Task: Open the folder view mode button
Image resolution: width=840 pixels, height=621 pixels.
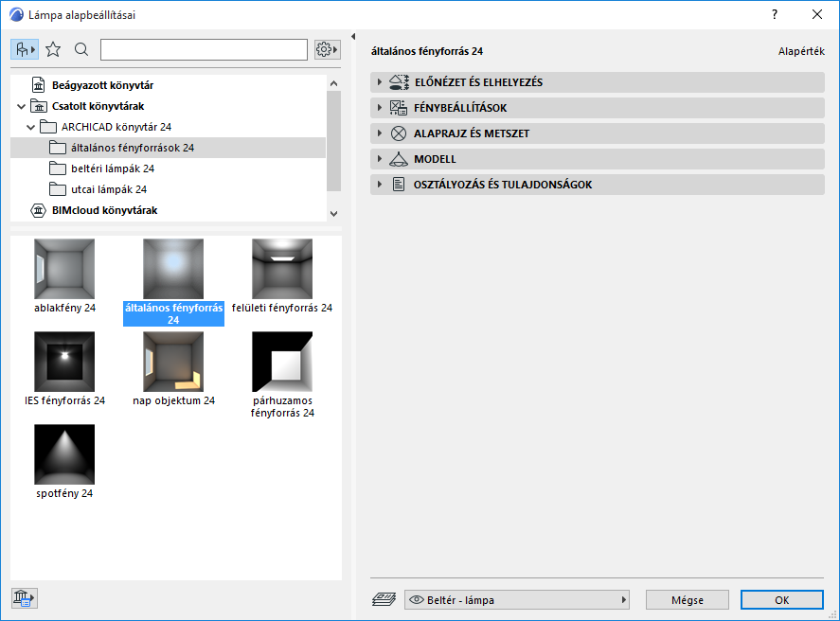Action: coord(25,50)
